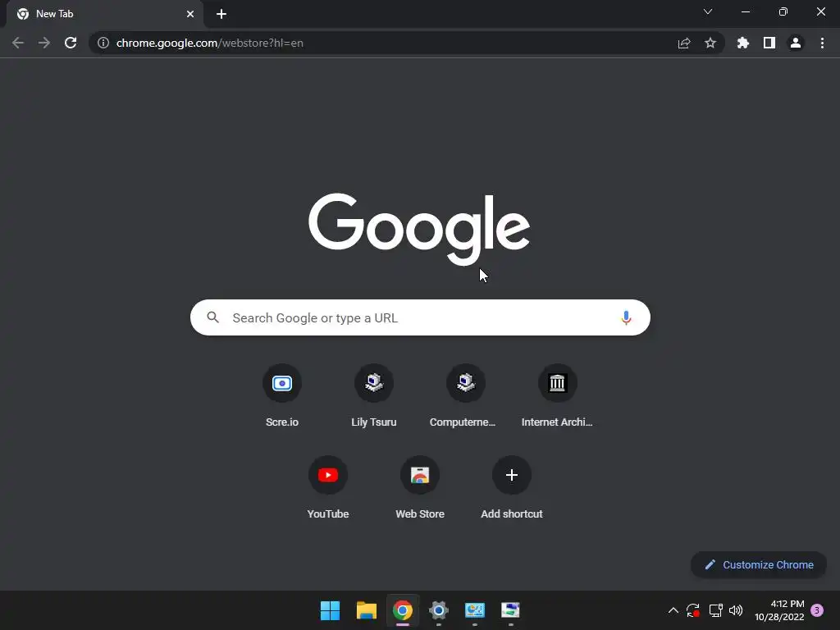Bookmark this tab with the star icon

click(x=710, y=43)
